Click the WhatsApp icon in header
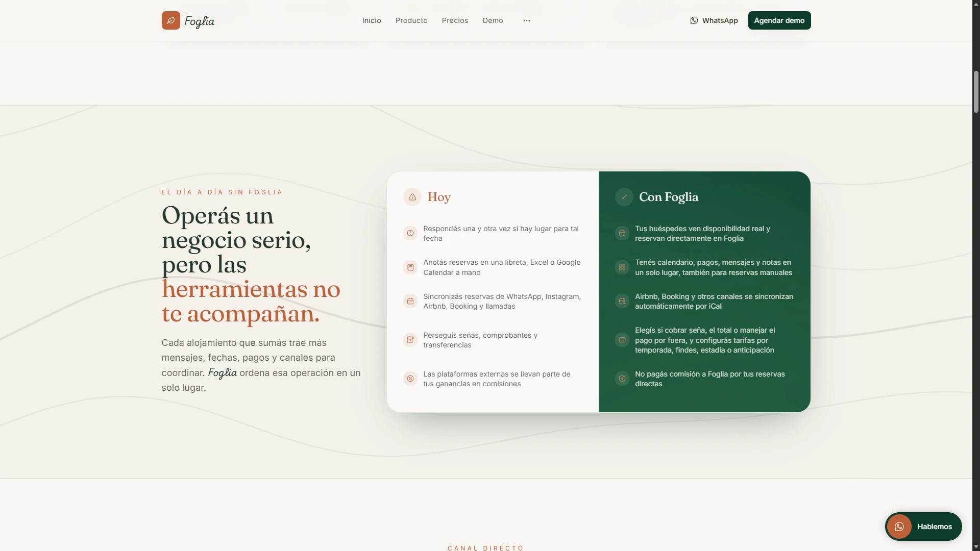The height and width of the screenshot is (551, 980). click(x=694, y=20)
